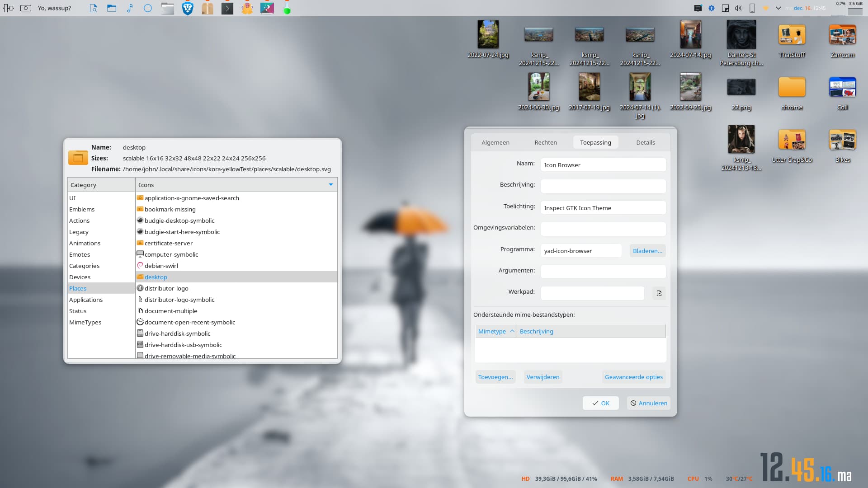This screenshot has width=868, height=488.
Task: Focus the Omgevingsvariabelen input field
Action: (603, 229)
